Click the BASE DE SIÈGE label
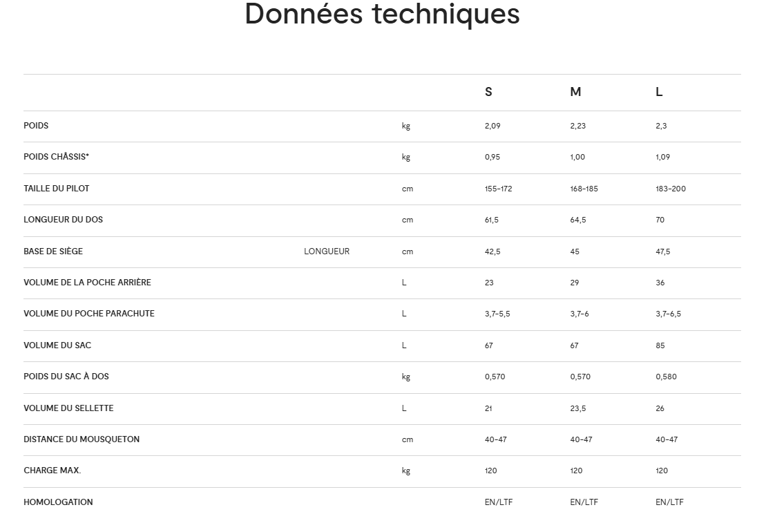Viewport: 766px width, 532px height. pyautogui.click(x=53, y=251)
